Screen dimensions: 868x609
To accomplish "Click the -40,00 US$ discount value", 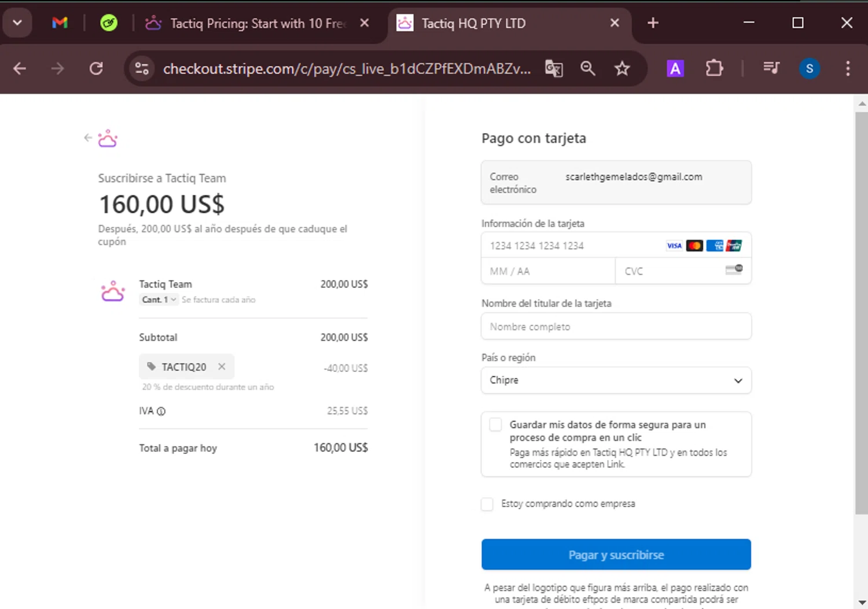I will click(x=345, y=368).
